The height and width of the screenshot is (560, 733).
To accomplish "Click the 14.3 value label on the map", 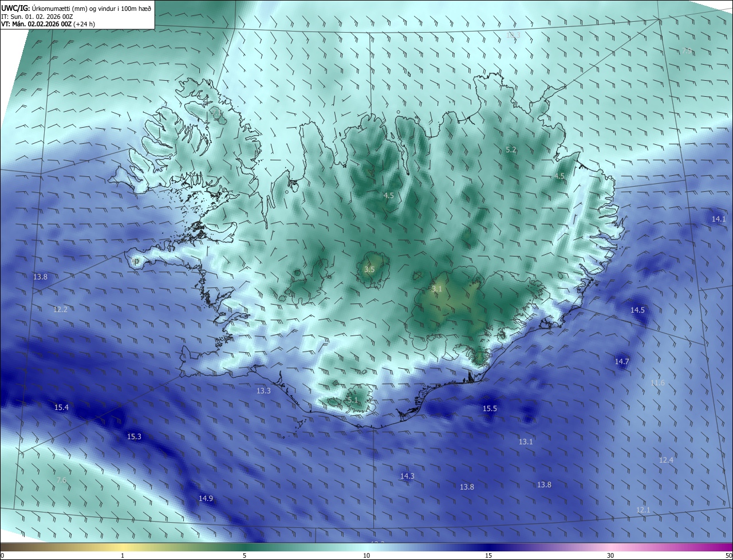I will (407, 476).
